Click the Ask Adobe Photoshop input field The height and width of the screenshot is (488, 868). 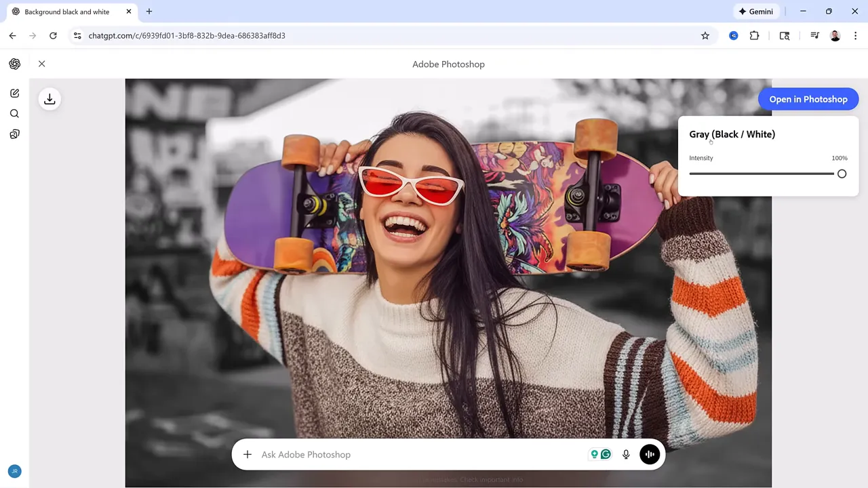click(x=373, y=454)
